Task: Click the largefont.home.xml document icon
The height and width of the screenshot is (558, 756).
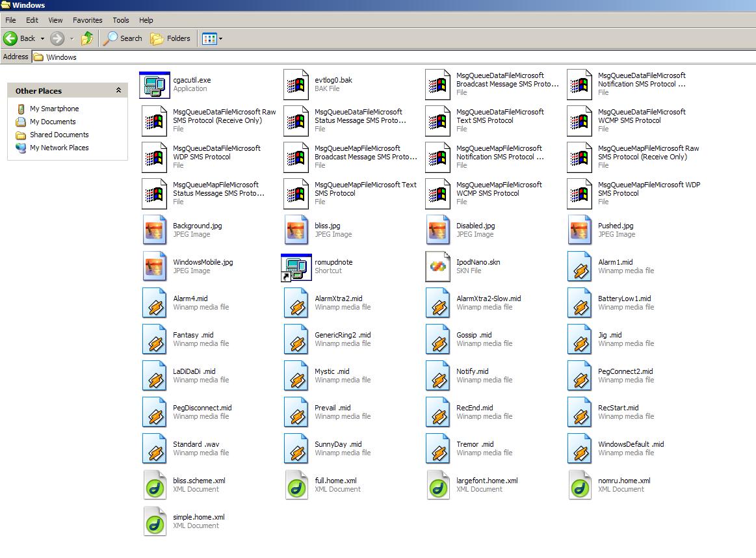Action: pyautogui.click(x=437, y=485)
